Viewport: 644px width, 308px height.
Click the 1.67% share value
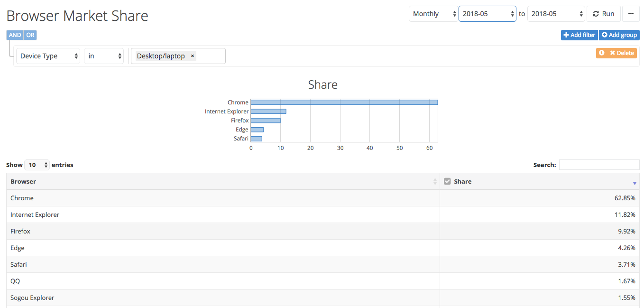point(626,281)
